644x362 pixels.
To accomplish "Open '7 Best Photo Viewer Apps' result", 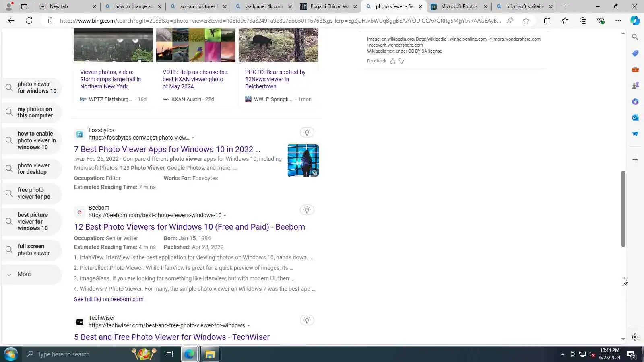I will coord(167,149).
